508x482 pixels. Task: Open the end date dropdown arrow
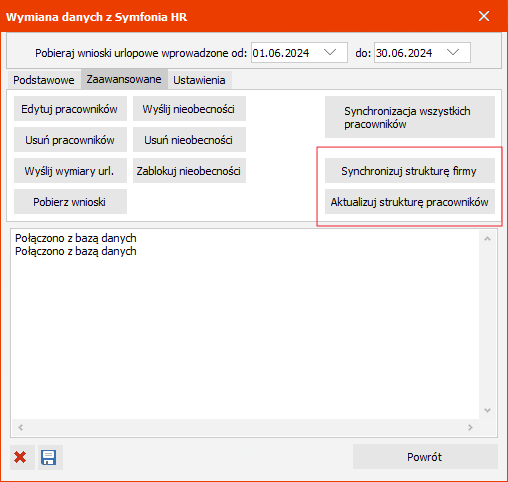pyautogui.click(x=453, y=53)
